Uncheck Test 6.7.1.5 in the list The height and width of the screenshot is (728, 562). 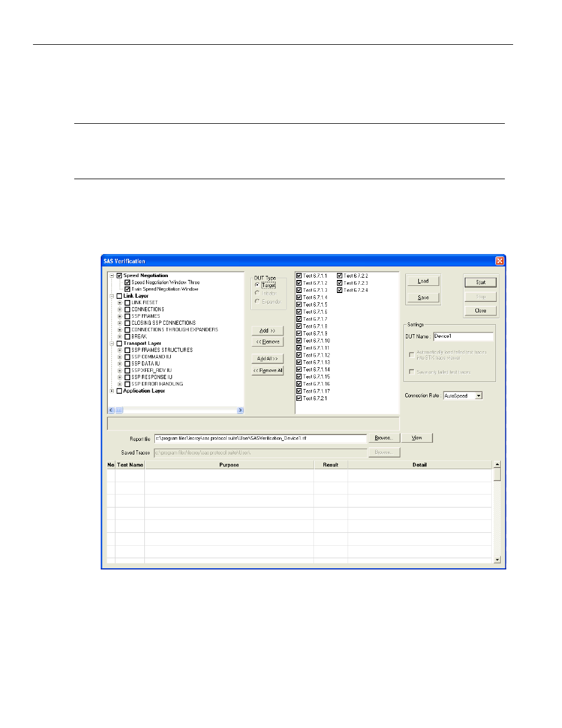299,305
